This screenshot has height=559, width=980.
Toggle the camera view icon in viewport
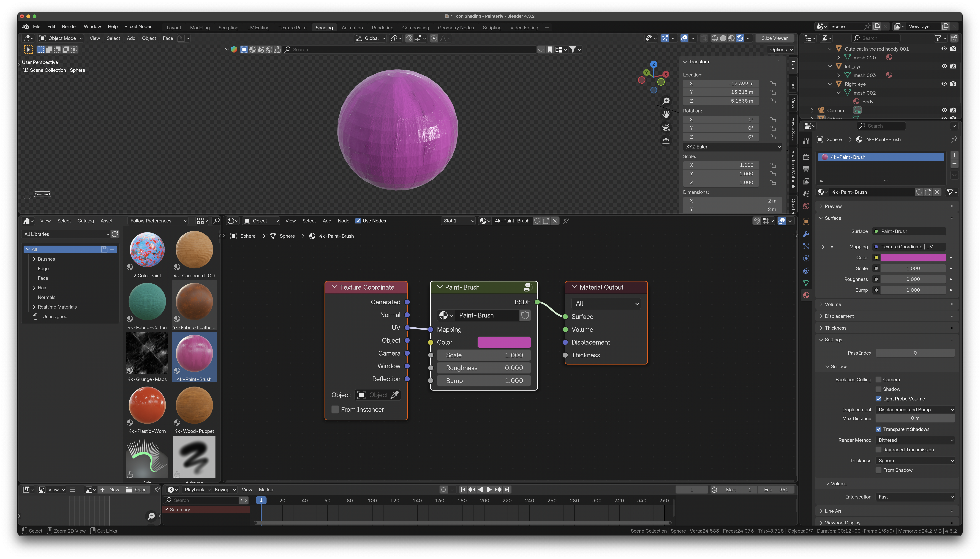(x=666, y=127)
